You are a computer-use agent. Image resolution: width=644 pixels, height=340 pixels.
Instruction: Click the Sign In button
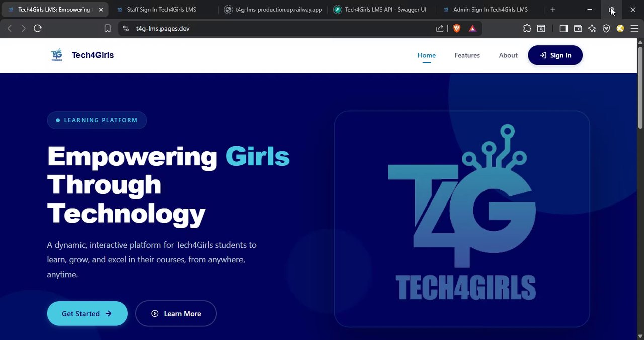(x=555, y=55)
